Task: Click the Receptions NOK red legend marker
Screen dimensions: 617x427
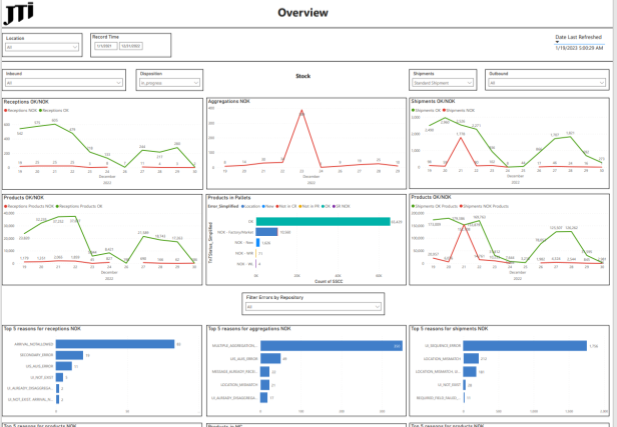Action: pyautogui.click(x=6, y=111)
